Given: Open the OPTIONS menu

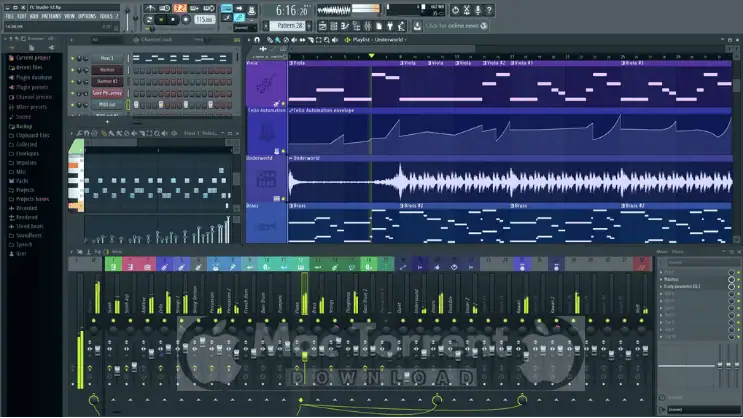Looking at the screenshot, I should 87,16.
